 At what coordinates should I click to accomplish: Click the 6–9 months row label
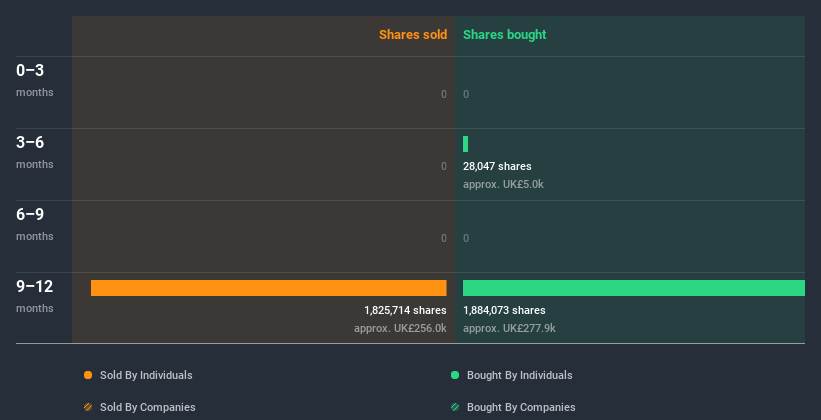pos(35,224)
